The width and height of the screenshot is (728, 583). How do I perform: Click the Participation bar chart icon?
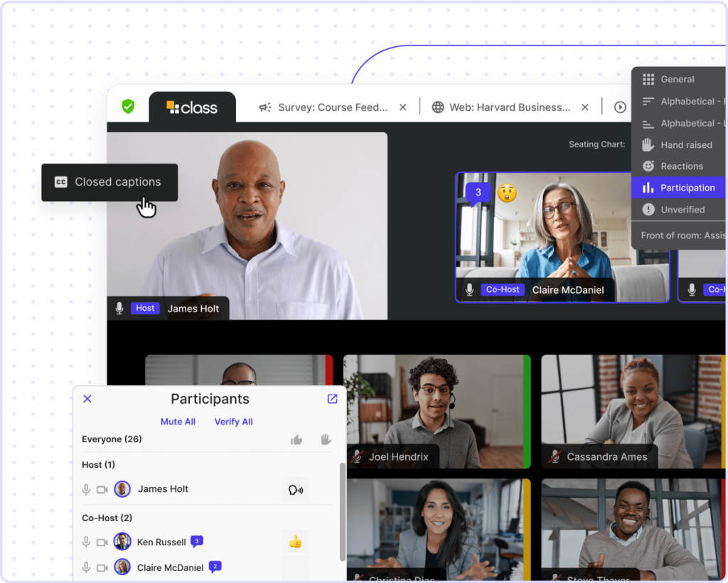[x=649, y=187]
